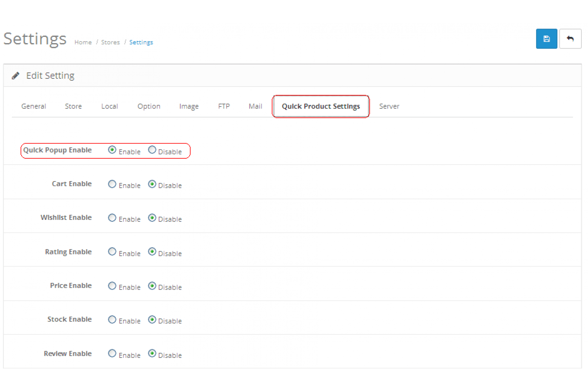The width and height of the screenshot is (588, 392).
Task: Disable the Wishlist option
Action: (152, 218)
